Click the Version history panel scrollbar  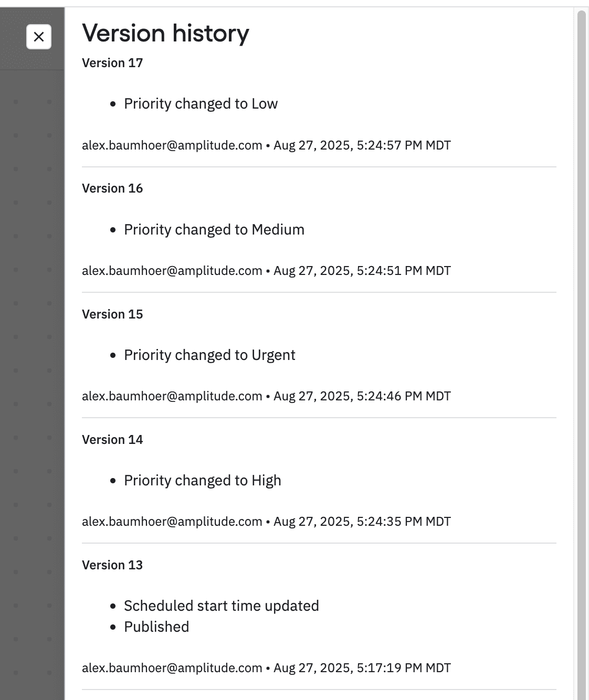[581, 315]
